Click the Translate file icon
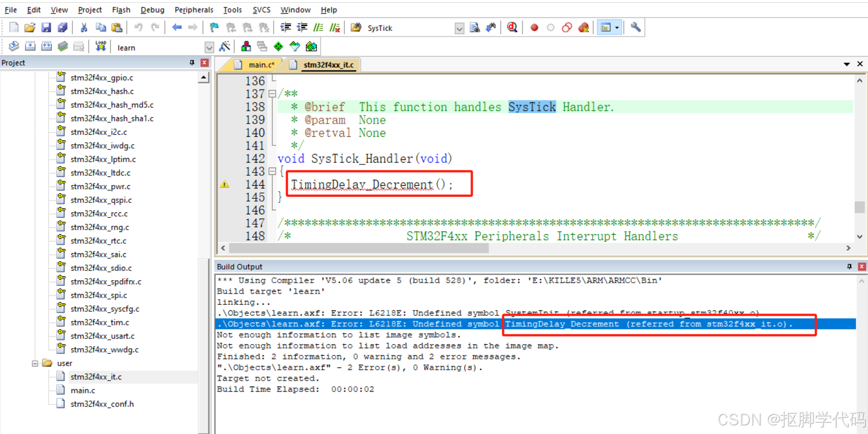Viewport: 868px width, 434px height. (14, 46)
